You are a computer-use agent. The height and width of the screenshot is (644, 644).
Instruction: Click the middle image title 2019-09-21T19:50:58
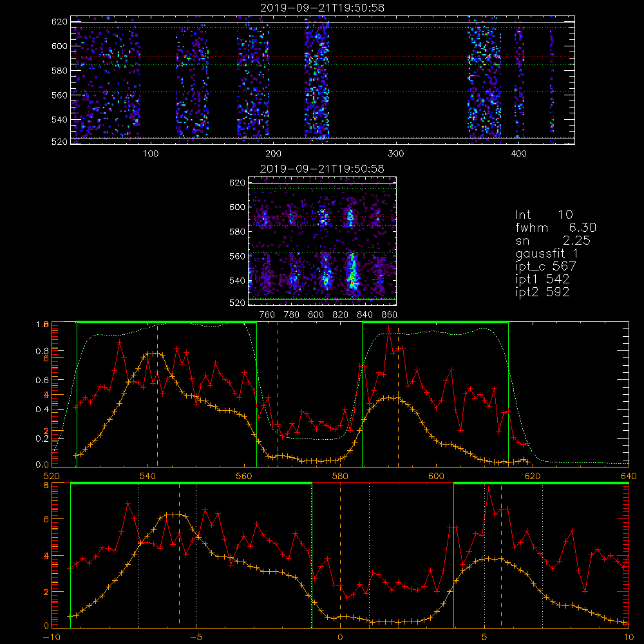coord(323,169)
